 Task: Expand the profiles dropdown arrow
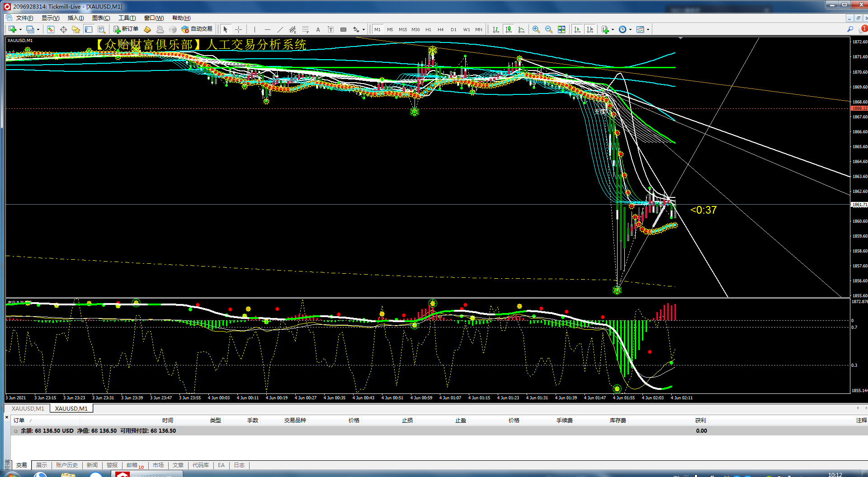[38, 29]
